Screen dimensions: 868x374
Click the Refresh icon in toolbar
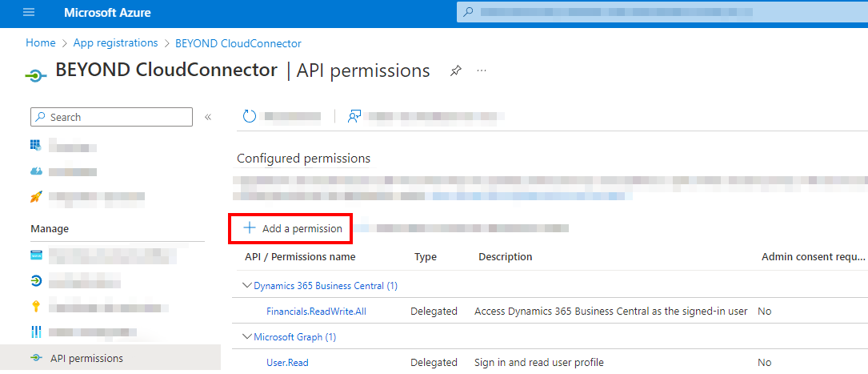[250, 116]
